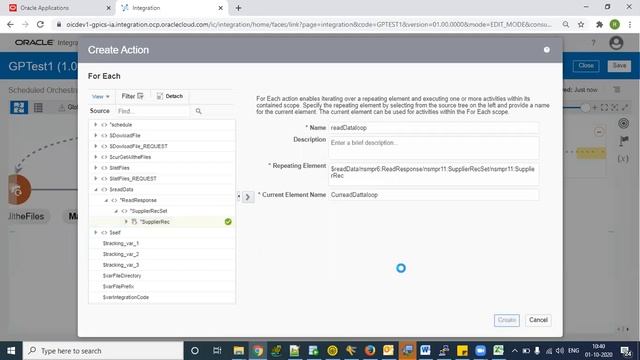Collapse the SupplierRecSet node

[x=116, y=211]
